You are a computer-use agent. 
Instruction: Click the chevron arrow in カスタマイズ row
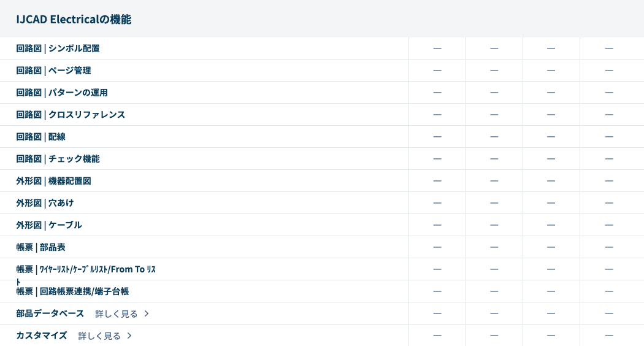click(x=129, y=336)
